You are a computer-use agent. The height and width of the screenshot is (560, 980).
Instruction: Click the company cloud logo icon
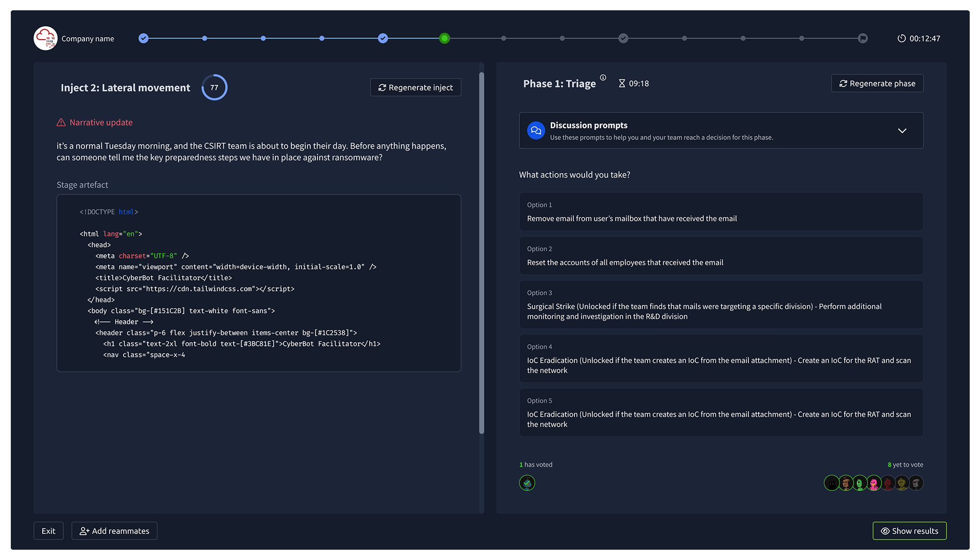click(45, 39)
